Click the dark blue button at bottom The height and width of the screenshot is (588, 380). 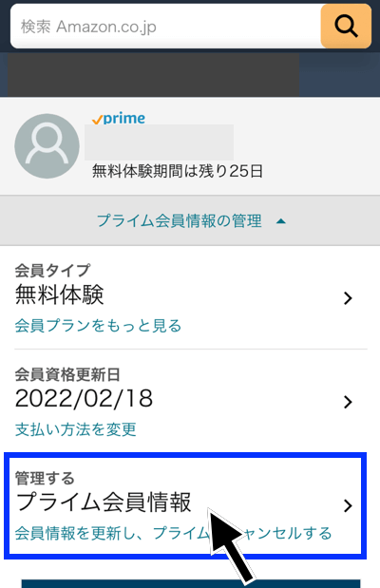[x=191, y=583]
